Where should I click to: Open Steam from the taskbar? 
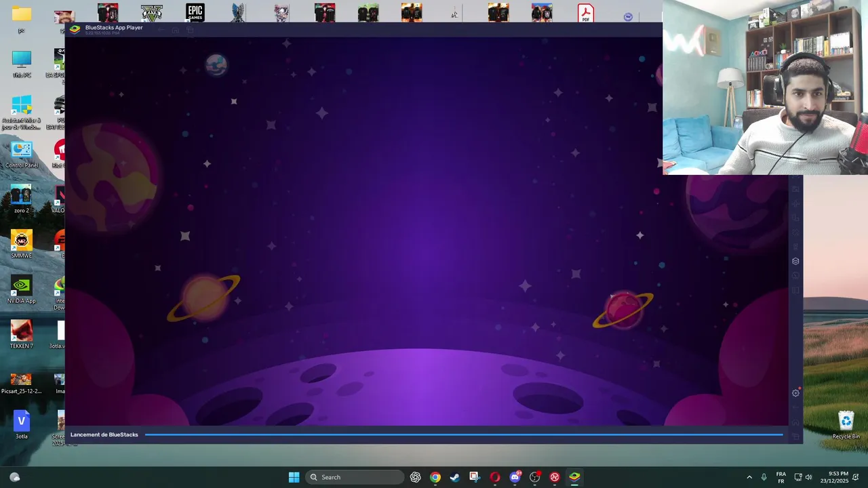coord(455,477)
